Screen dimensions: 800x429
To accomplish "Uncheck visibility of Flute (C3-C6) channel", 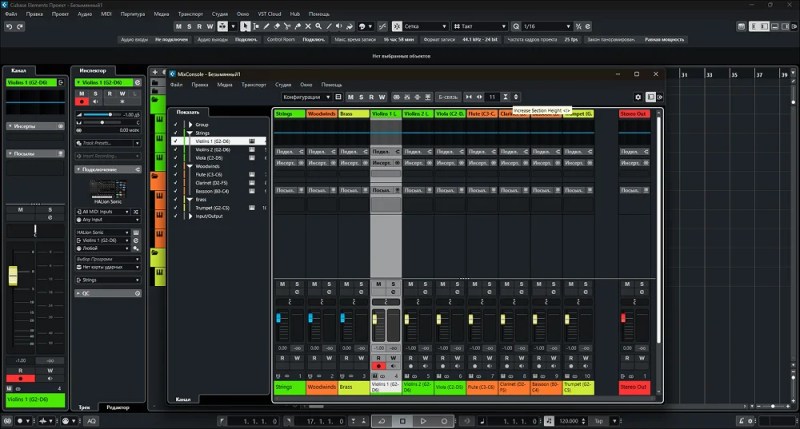I will 176,174.
